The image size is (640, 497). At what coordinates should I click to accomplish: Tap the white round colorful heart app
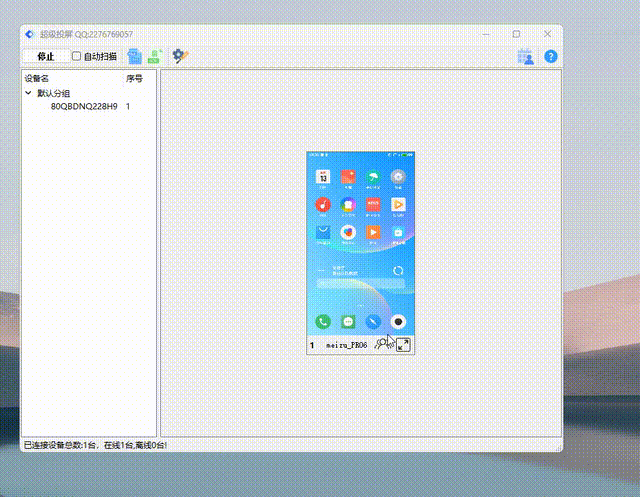tap(348, 232)
